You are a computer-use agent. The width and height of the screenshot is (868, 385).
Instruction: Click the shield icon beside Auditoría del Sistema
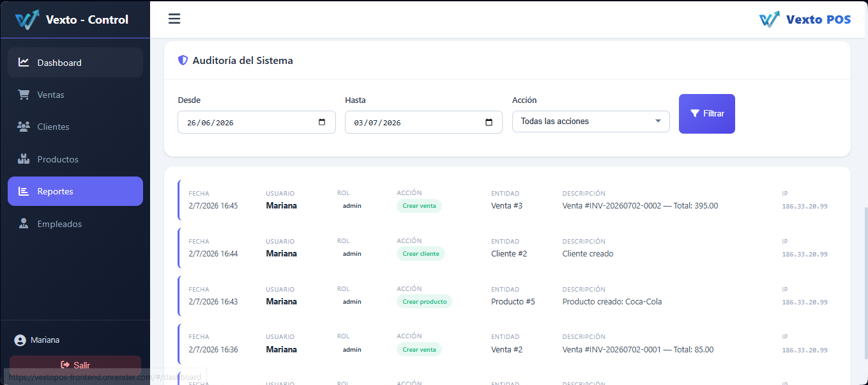click(x=183, y=60)
